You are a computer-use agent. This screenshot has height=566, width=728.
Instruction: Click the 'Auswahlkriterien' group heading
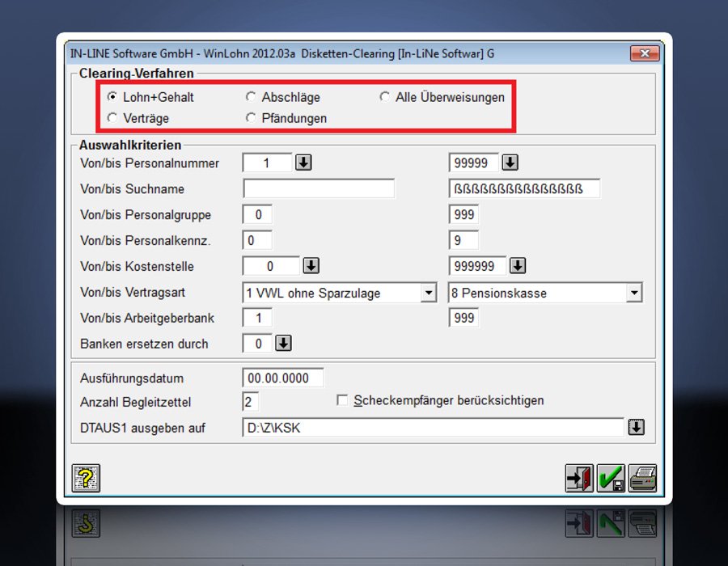130,145
